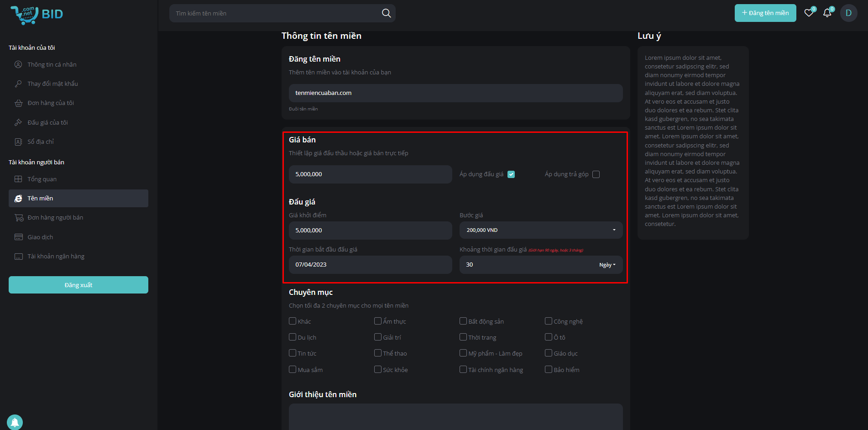The width and height of the screenshot is (868, 430).
Task: Open the notifications bell in header
Action: pos(827,13)
